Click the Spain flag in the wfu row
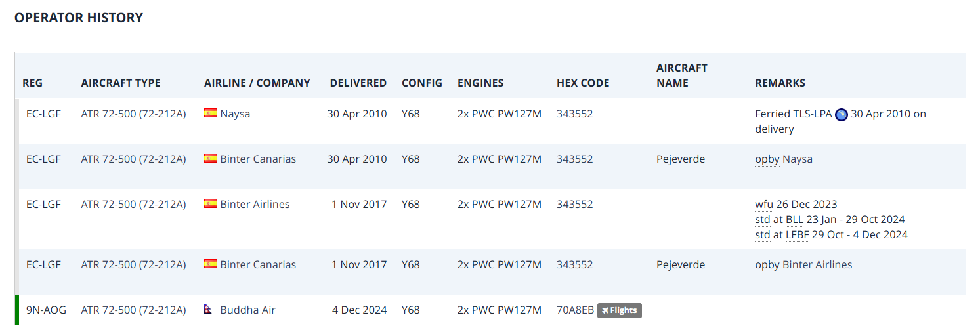 pos(211,204)
